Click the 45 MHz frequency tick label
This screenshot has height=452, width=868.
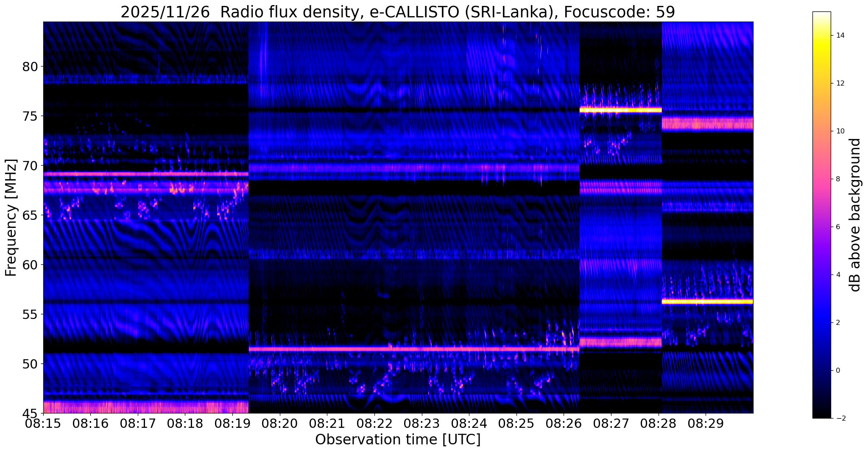coord(31,413)
